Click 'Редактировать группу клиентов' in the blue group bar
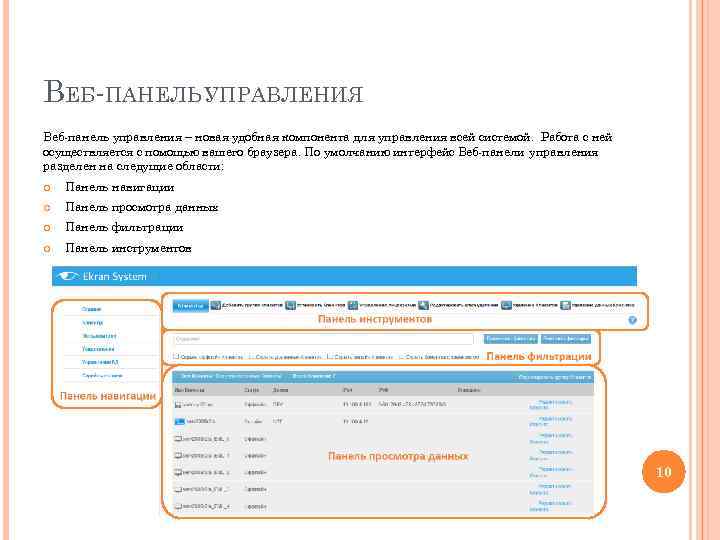This screenshot has width=720, height=540. coord(553,377)
